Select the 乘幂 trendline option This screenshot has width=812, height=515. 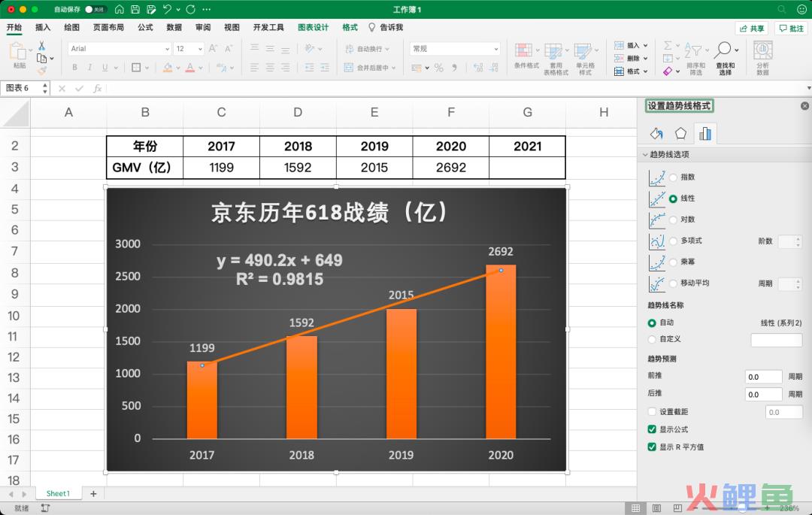[673, 262]
